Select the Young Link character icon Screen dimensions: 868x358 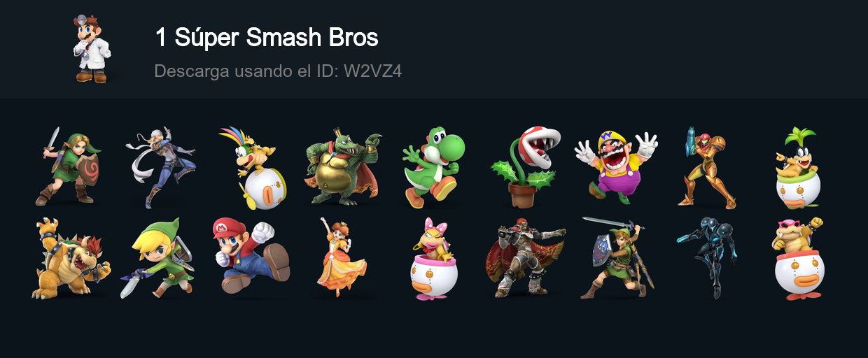tap(68, 166)
